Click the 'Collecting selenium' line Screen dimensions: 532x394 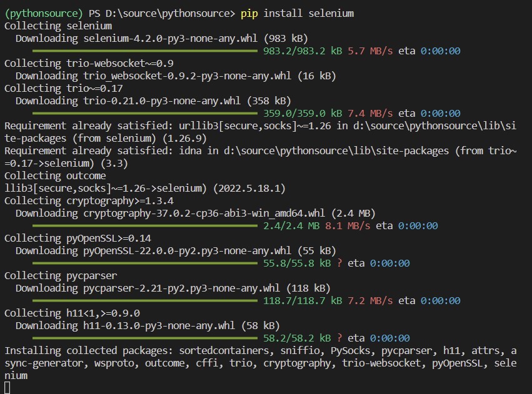(x=58, y=26)
